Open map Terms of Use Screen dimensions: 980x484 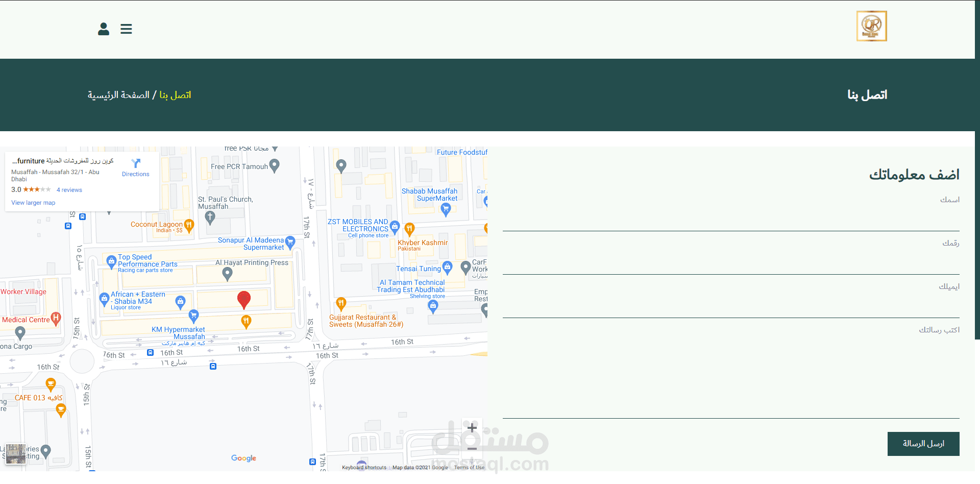[469, 467]
